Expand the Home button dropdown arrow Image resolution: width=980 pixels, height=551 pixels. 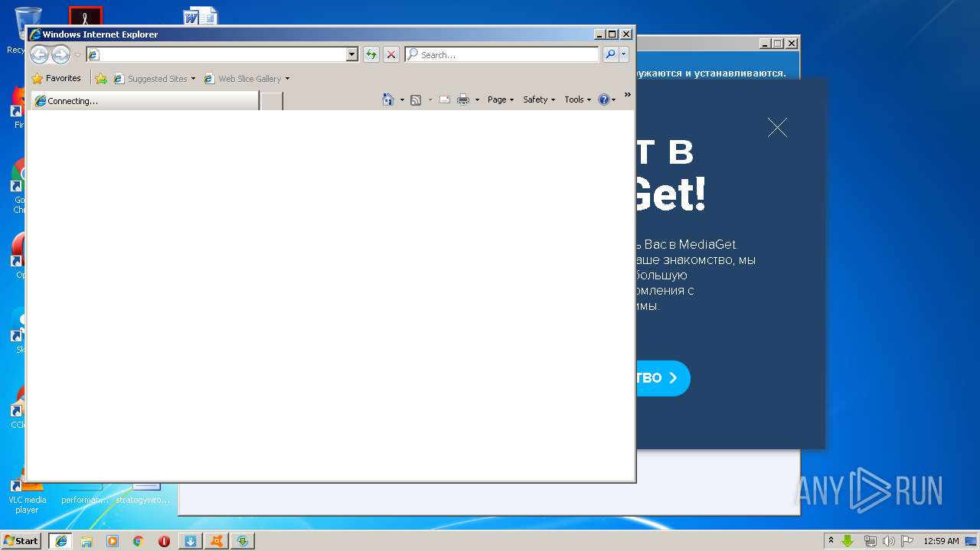(x=402, y=99)
